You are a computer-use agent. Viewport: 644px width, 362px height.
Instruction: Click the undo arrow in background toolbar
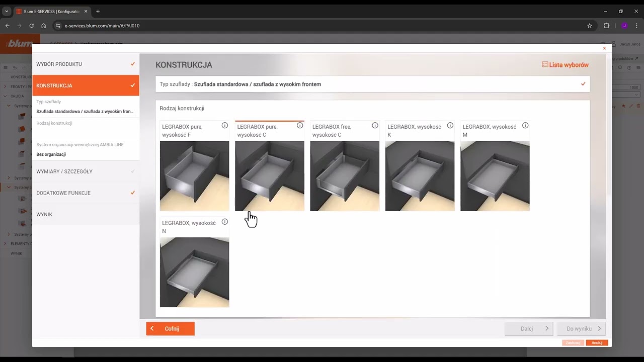click(x=15, y=67)
